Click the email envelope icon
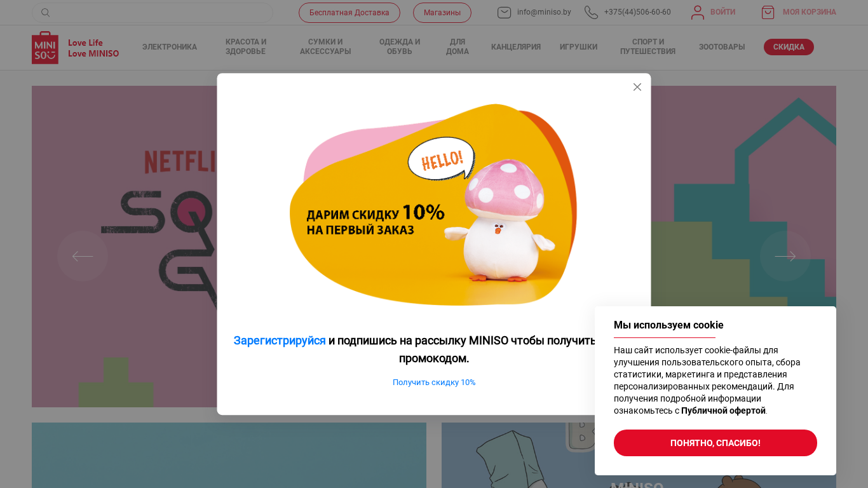The height and width of the screenshot is (488, 868). tap(504, 13)
